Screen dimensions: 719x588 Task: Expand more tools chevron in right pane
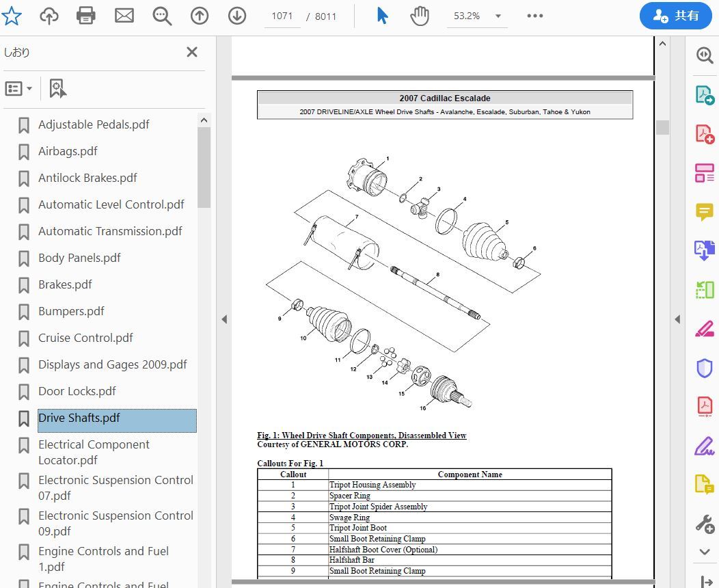click(705, 552)
